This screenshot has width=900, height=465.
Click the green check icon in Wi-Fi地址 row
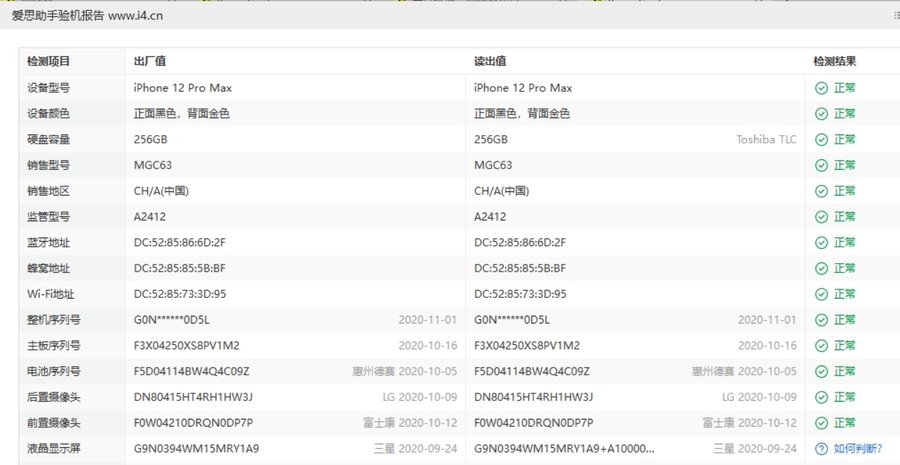[x=821, y=294]
